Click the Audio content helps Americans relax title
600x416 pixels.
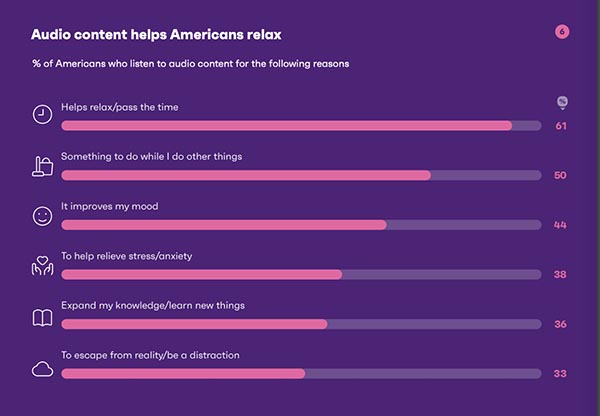click(x=156, y=34)
